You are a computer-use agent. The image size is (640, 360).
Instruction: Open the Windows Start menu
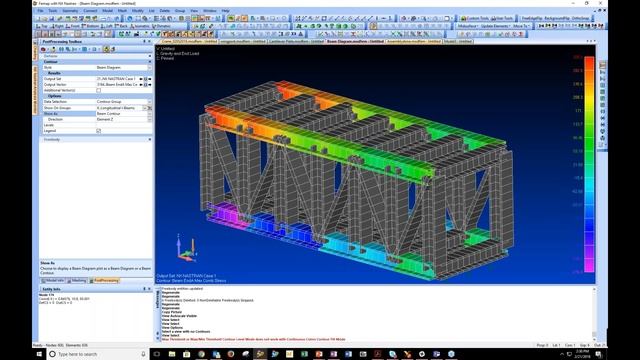[x=39, y=354]
